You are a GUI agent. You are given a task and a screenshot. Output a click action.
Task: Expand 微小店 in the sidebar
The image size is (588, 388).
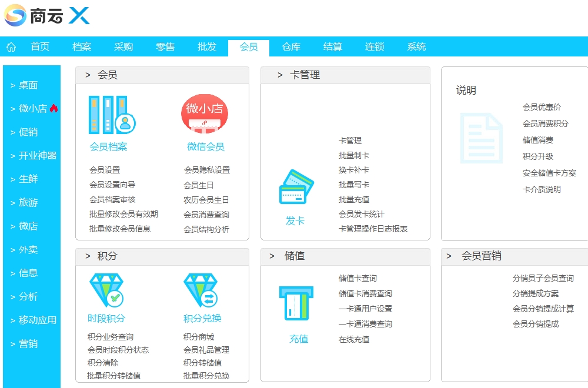tap(29, 109)
